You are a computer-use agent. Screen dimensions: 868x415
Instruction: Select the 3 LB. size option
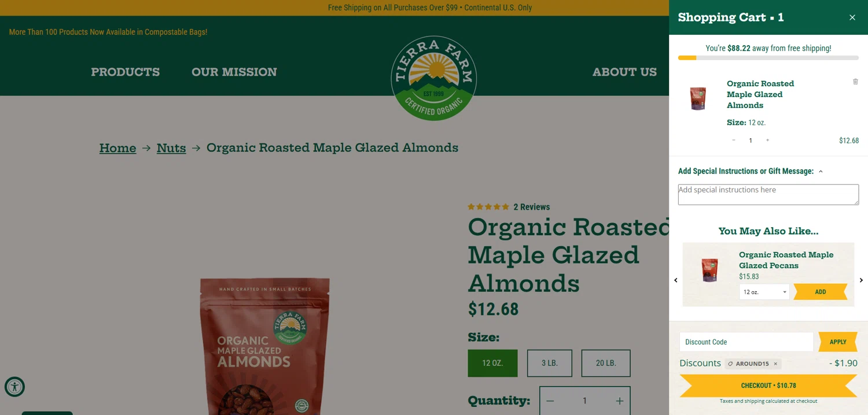[550, 363]
